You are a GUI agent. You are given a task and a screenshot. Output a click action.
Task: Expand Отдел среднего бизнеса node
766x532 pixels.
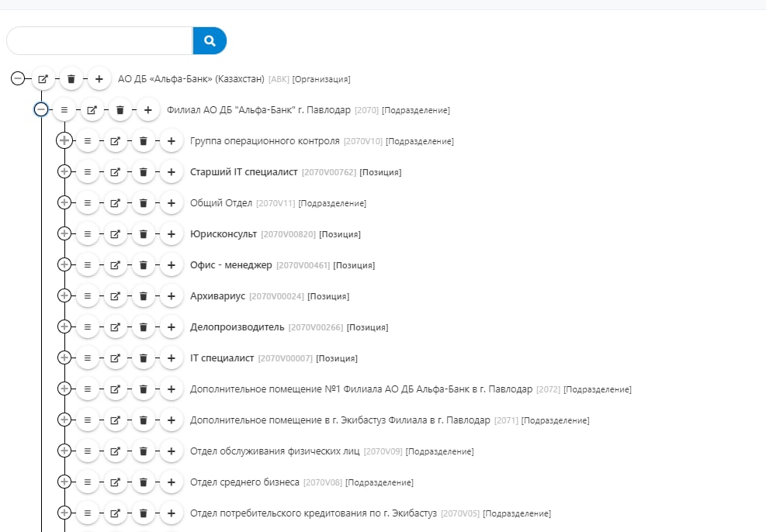[64, 482]
